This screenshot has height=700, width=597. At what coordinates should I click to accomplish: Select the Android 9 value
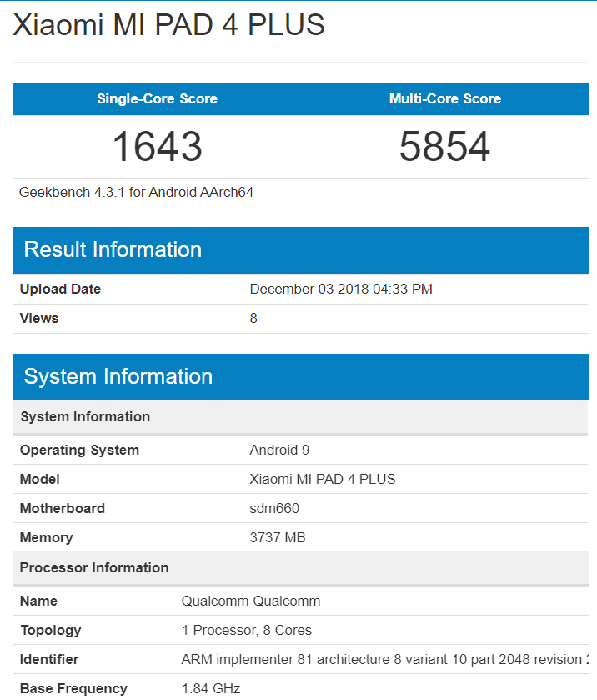tap(279, 450)
